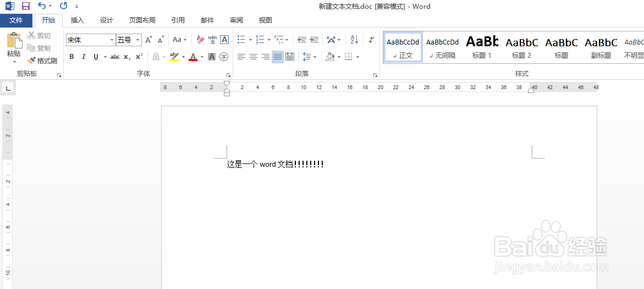644x289 pixels.
Task: Open enclosed characters 字 icon
Action: click(223, 57)
